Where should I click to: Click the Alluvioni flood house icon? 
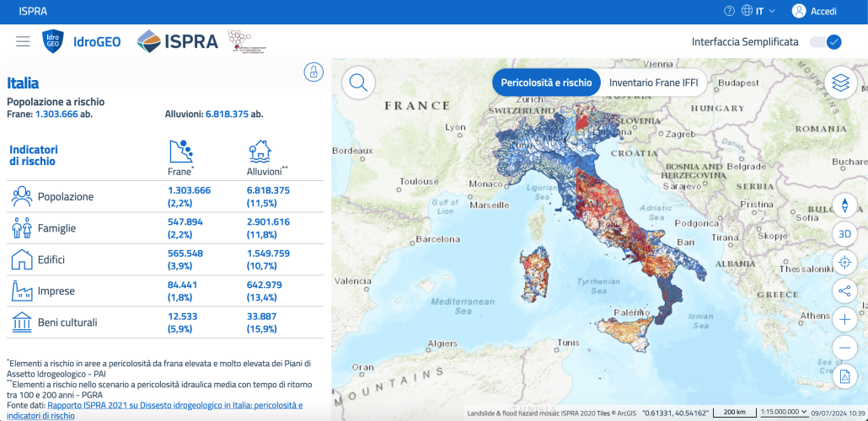pyautogui.click(x=260, y=151)
